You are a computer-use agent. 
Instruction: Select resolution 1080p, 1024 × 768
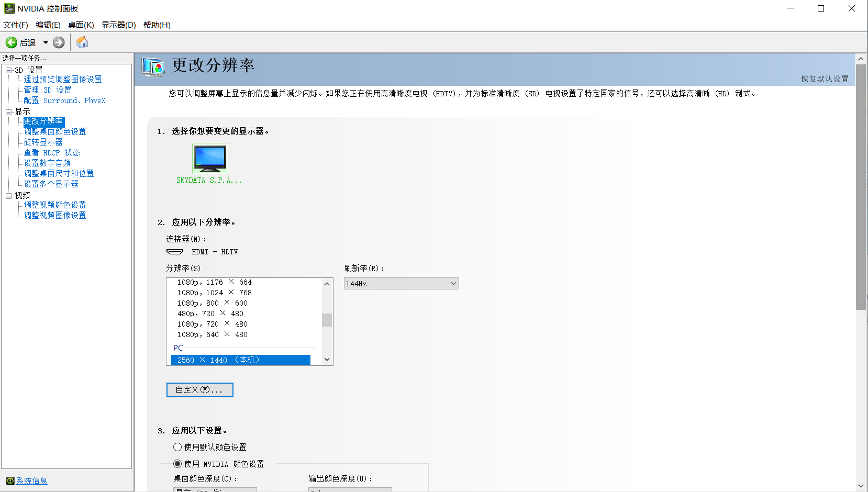tap(215, 293)
